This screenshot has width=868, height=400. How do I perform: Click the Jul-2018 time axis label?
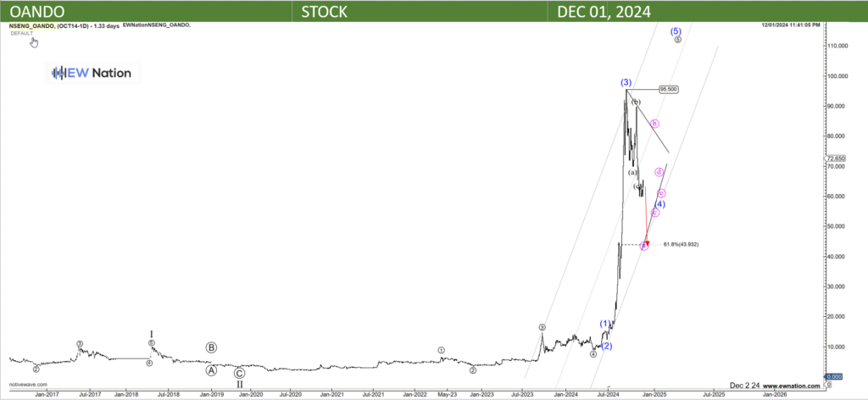(169, 394)
